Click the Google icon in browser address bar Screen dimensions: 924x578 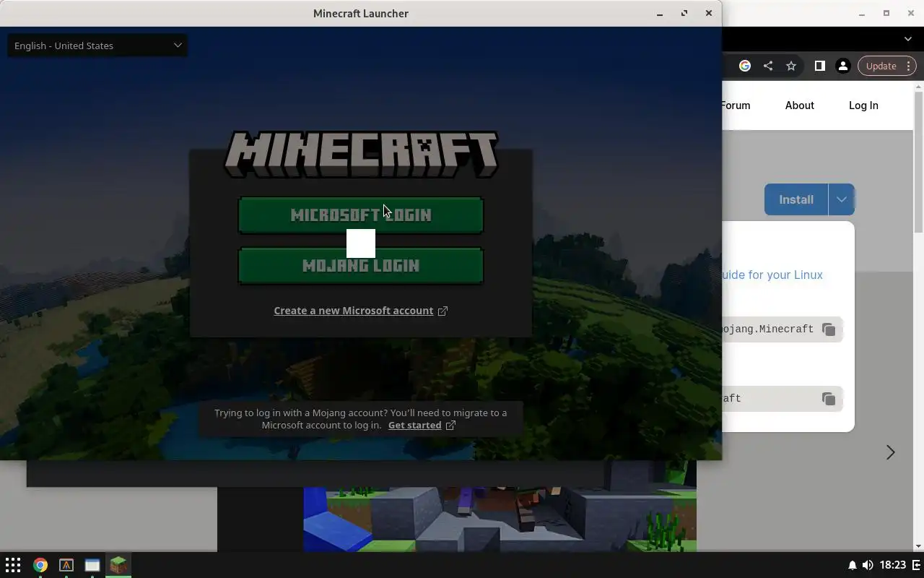[x=745, y=66]
